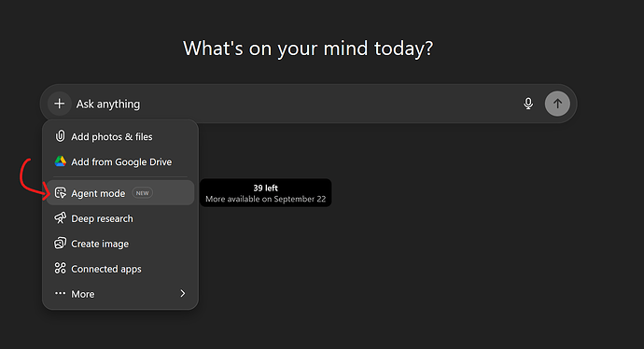The width and height of the screenshot is (644, 349).
Task: Expand the More submenu chevron
Action: [183, 293]
